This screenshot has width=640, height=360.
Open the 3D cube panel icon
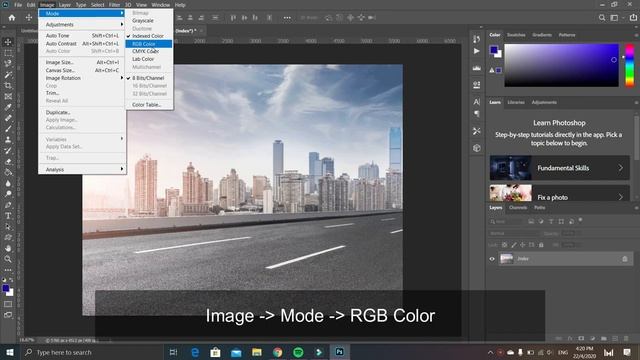476,148
